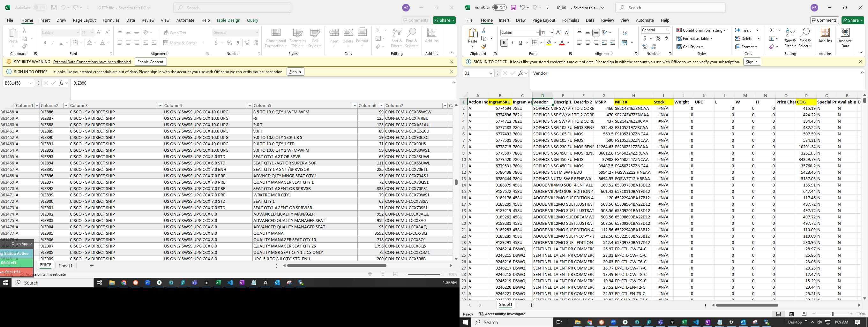
Task: Click Copy icon in right Excel window
Action: click(x=484, y=38)
